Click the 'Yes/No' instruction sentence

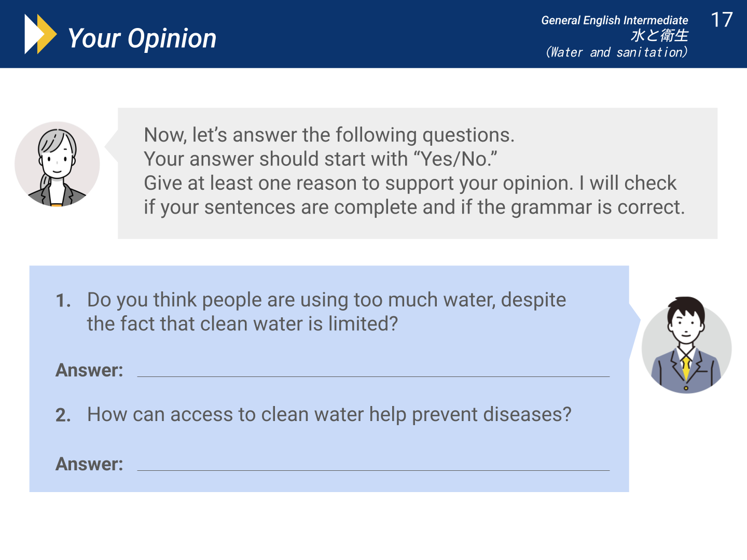point(320,159)
